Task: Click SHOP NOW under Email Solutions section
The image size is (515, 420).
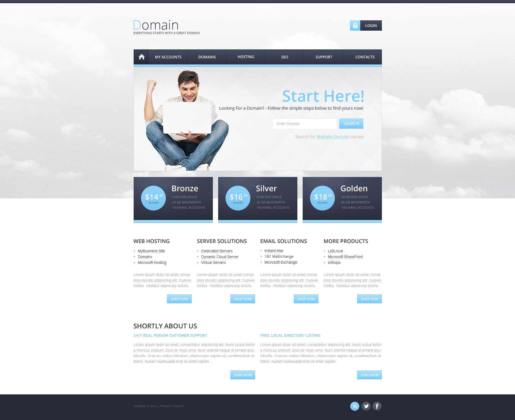Action: pyautogui.click(x=306, y=298)
